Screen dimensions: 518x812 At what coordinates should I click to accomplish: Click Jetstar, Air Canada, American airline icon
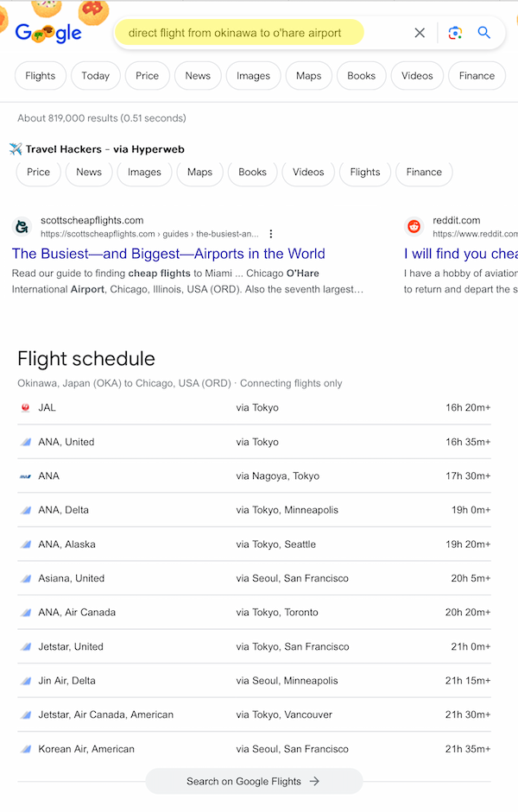(x=25, y=714)
